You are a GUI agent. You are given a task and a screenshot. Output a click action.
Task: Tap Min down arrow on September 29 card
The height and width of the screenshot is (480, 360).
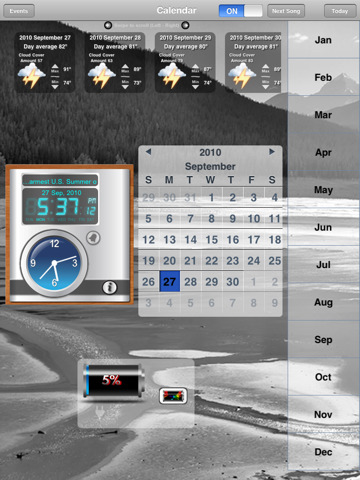pos(195,87)
